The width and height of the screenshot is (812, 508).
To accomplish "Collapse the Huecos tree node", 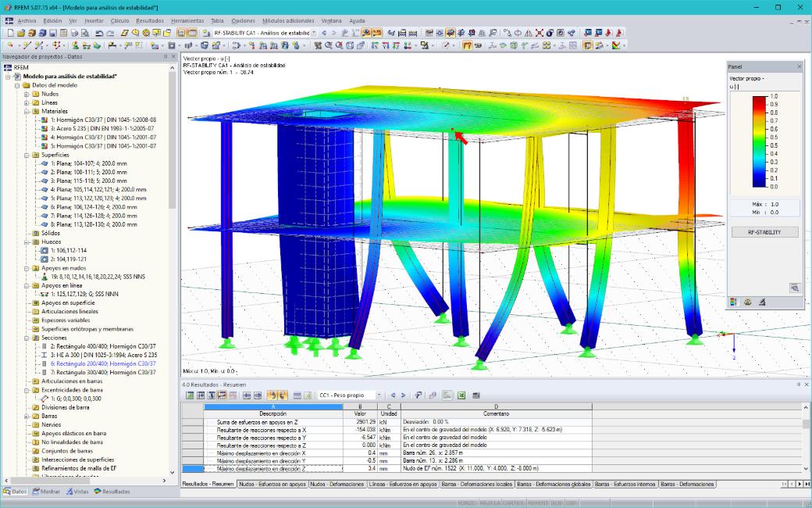I will coord(27,242).
